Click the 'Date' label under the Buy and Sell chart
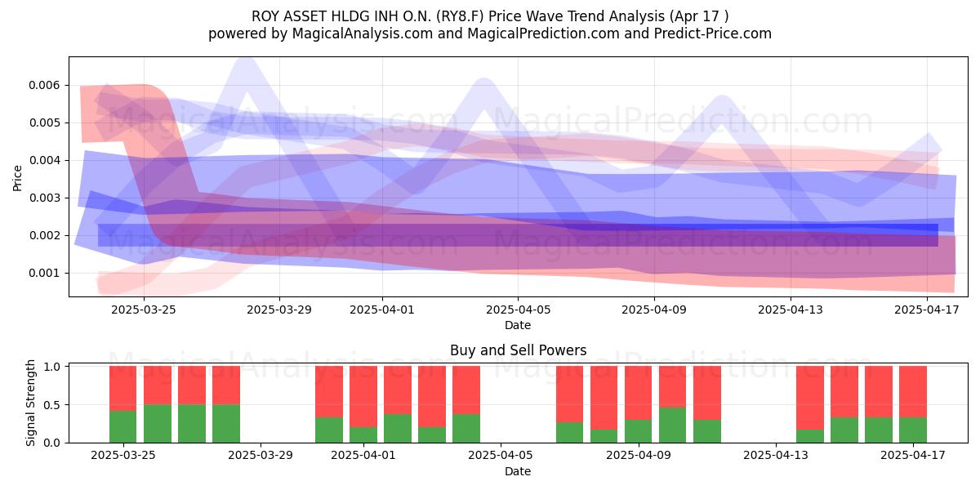 (518, 471)
